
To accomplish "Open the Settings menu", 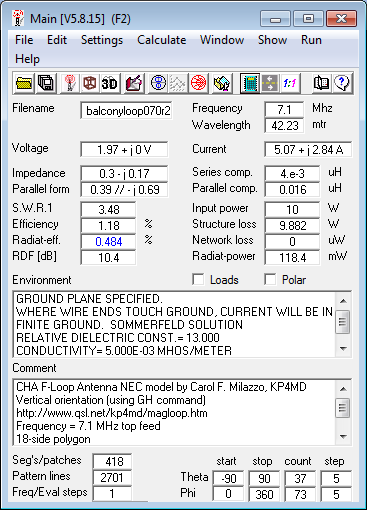I will (102, 40).
